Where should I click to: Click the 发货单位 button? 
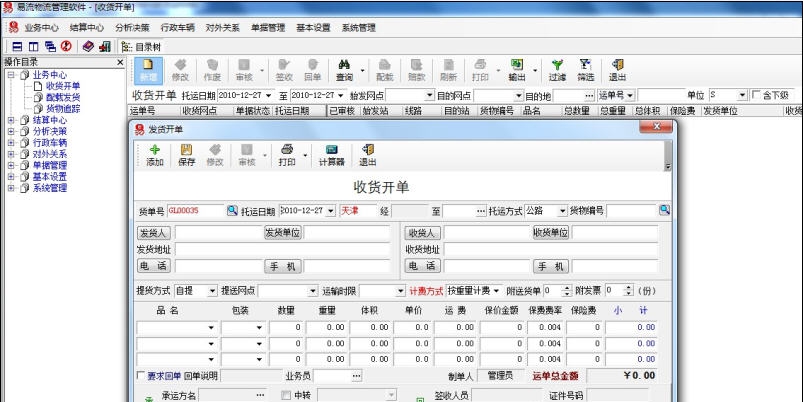click(283, 232)
